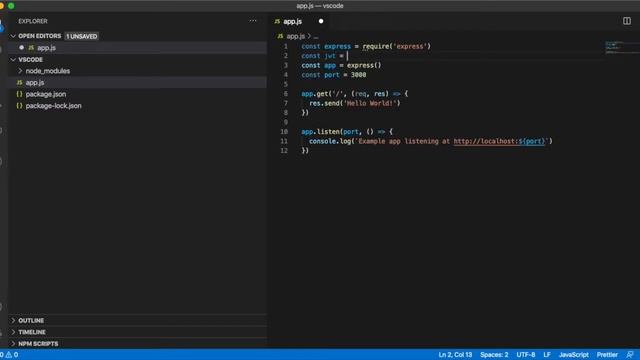Click line number 5 in the gutter
Image resolution: width=640 pixels, height=360 pixels.
tap(286, 84)
